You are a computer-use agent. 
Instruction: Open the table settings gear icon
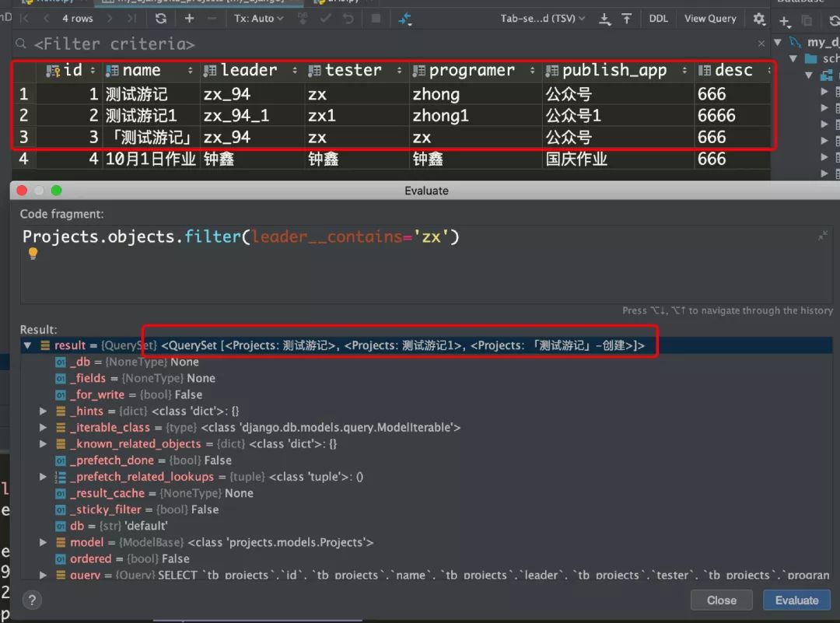coord(759,19)
